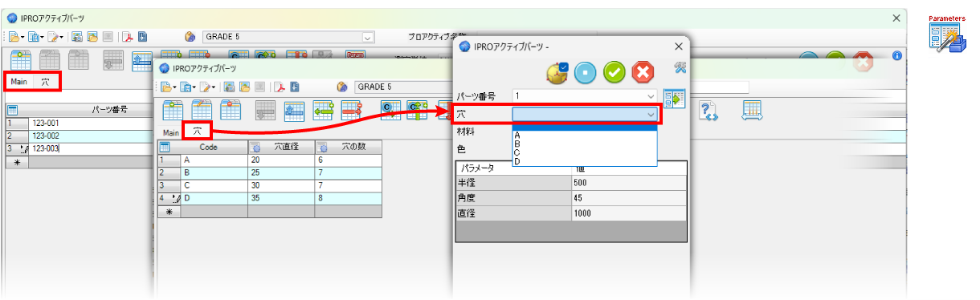Close the front IPRO dialog
980x300 pixels.
(679, 47)
